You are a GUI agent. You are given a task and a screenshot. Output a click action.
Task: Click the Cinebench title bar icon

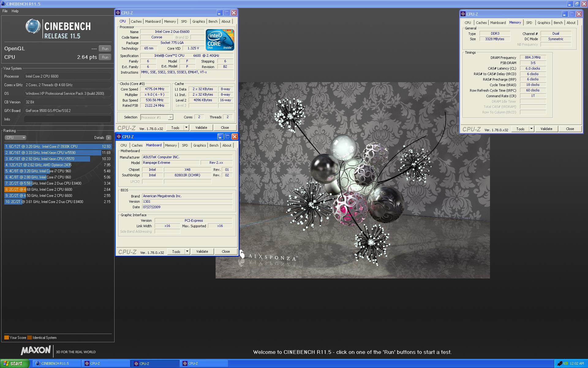(3, 4)
